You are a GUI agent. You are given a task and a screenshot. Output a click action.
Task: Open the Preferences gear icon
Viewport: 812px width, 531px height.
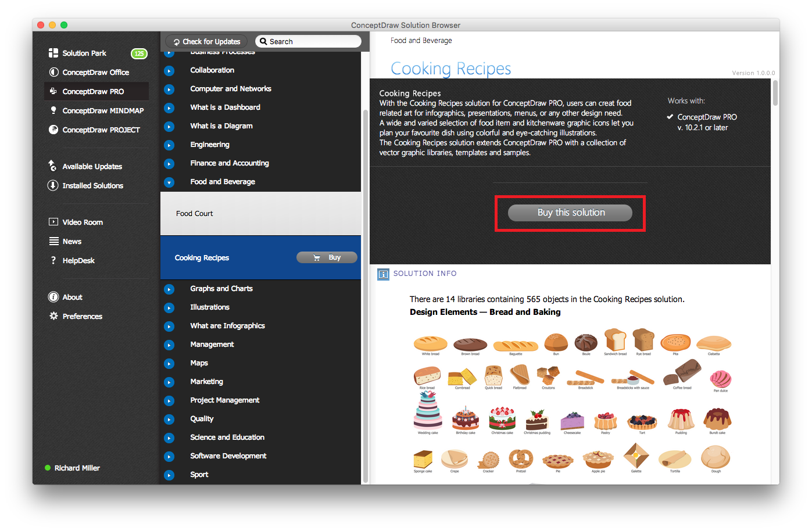coord(53,316)
